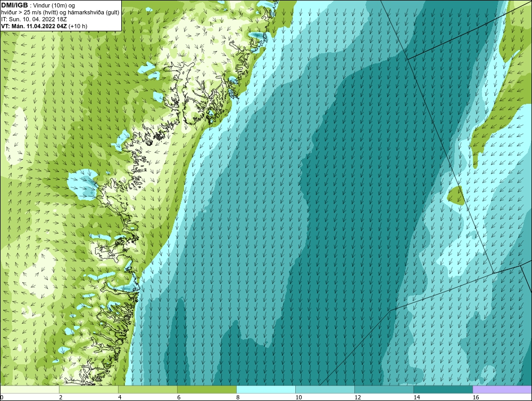The image size is (532, 401).
Task: Select the 2–4 m/s light green swatch
Action: coord(89,389)
